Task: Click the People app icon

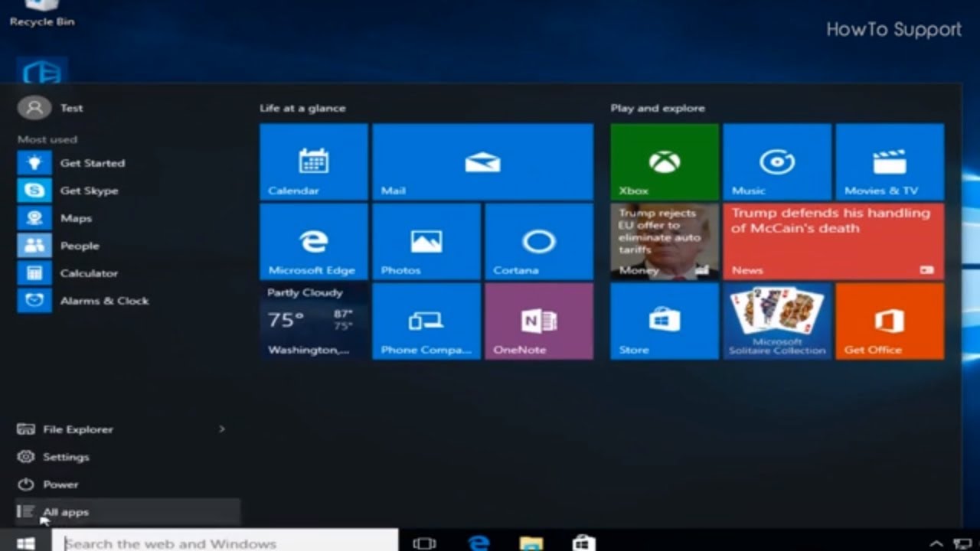Action: point(34,245)
